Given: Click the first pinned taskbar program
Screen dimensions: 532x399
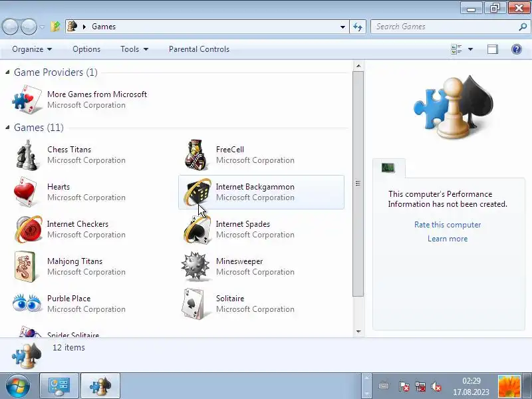Looking at the screenshot, I should [x=59, y=386].
